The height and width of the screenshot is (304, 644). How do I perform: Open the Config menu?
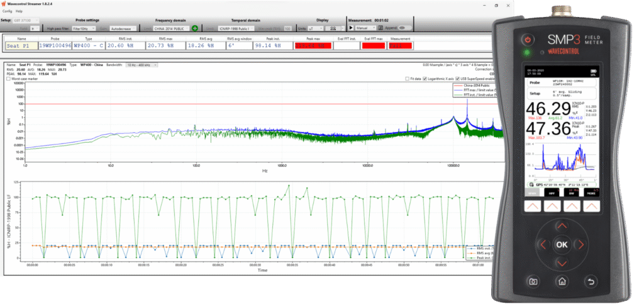click(7, 11)
